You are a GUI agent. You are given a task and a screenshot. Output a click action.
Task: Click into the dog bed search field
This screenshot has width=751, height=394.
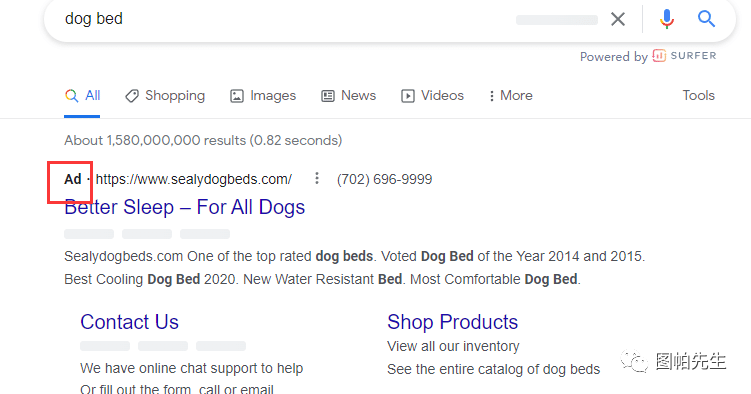coord(287,19)
